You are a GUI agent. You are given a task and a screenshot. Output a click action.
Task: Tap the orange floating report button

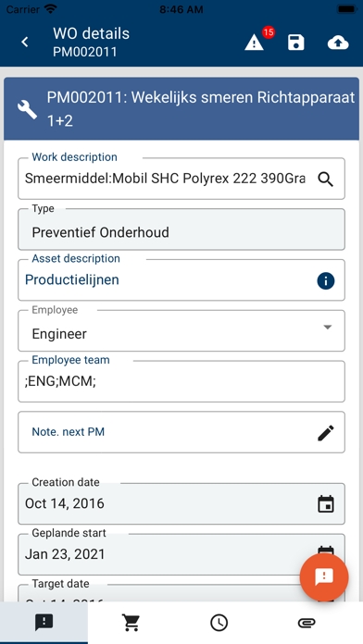click(324, 576)
